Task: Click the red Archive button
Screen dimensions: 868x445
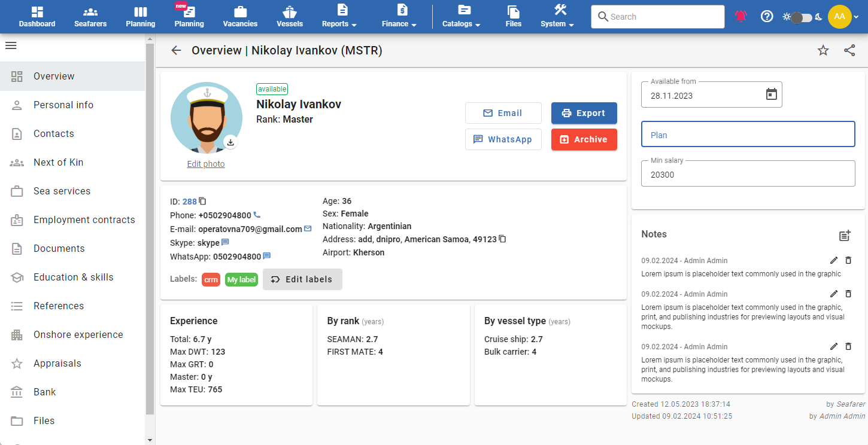Action: click(x=584, y=139)
